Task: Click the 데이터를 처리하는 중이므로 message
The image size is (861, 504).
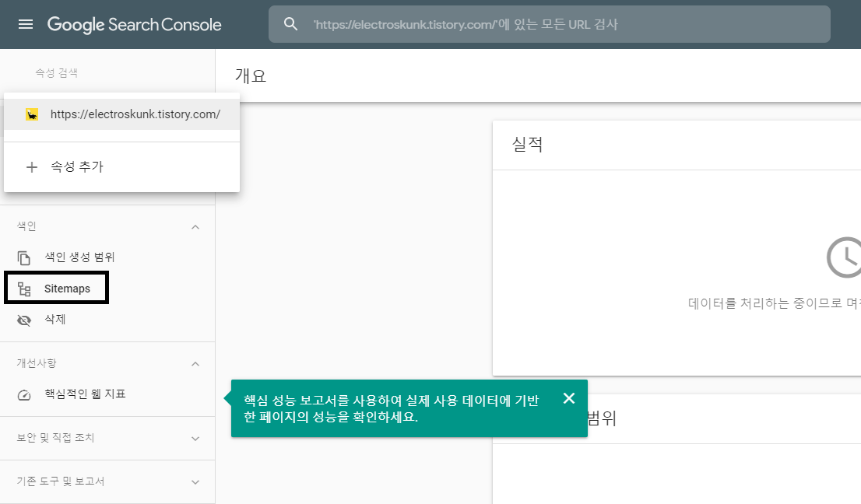Action: pos(775,303)
